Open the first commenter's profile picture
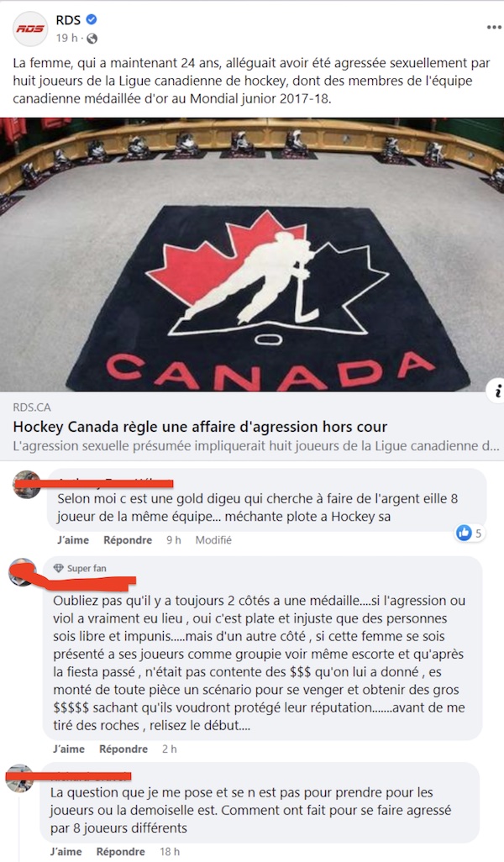 [26, 484]
